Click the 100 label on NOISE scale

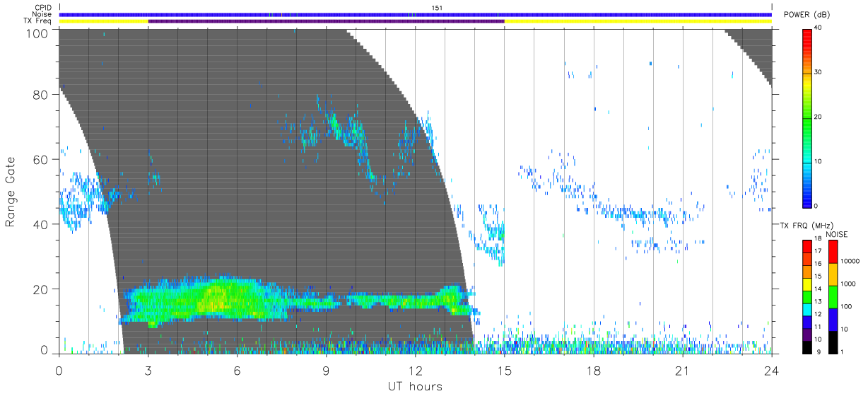click(847, 306)
